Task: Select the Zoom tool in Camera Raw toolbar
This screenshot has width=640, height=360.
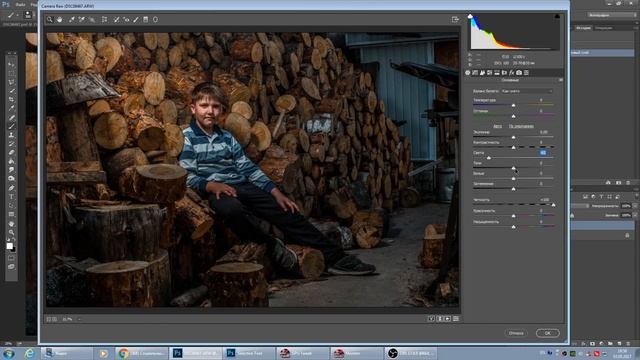Action: tap(49, 19)
